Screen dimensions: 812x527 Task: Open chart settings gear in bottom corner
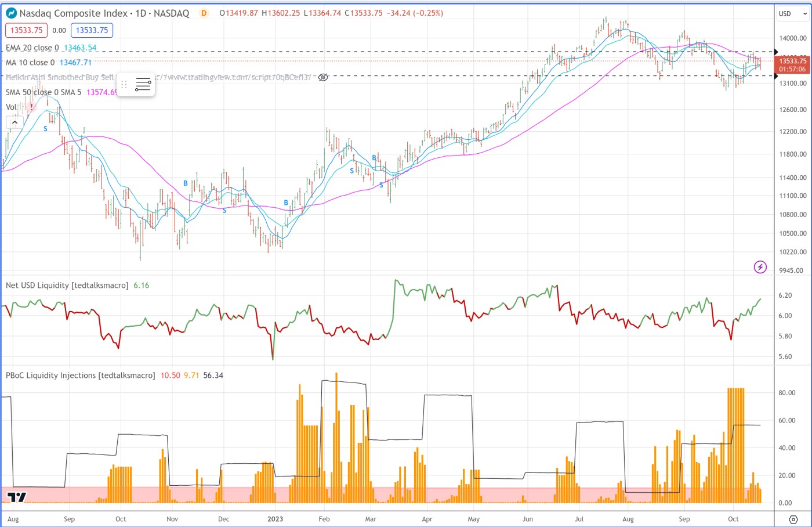tap(793, 519)
